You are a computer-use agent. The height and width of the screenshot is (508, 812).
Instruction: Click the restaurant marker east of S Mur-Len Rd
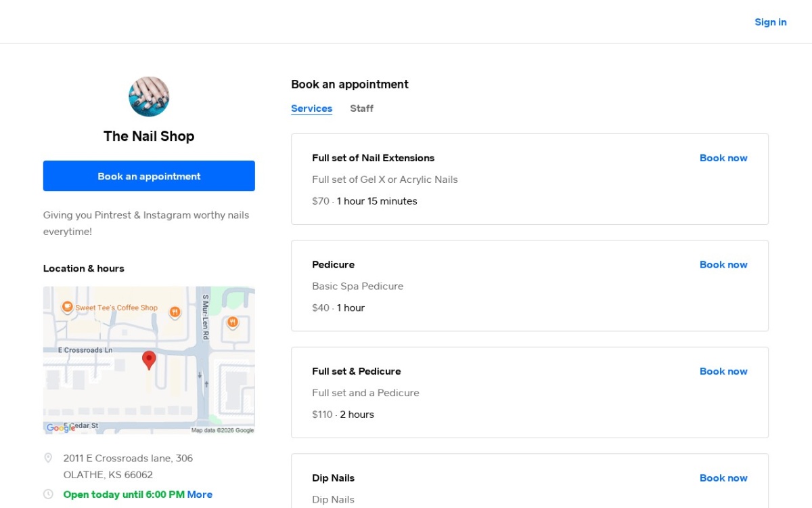[233, 322]
